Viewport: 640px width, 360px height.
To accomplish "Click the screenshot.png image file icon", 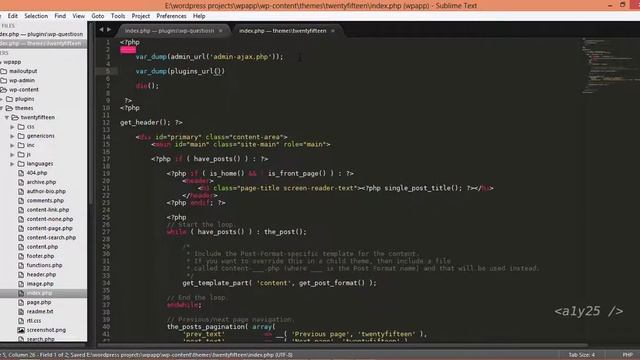I will click(21, 330).
